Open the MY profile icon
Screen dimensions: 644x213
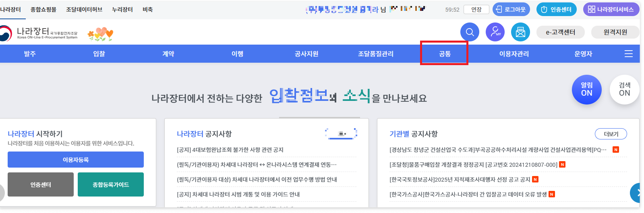[x=495, y=32]
